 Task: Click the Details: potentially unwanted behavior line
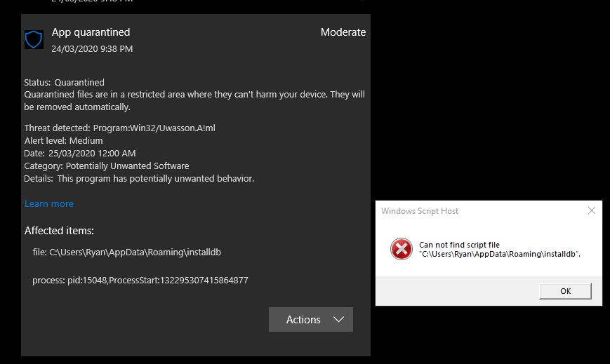click(139, 179)
